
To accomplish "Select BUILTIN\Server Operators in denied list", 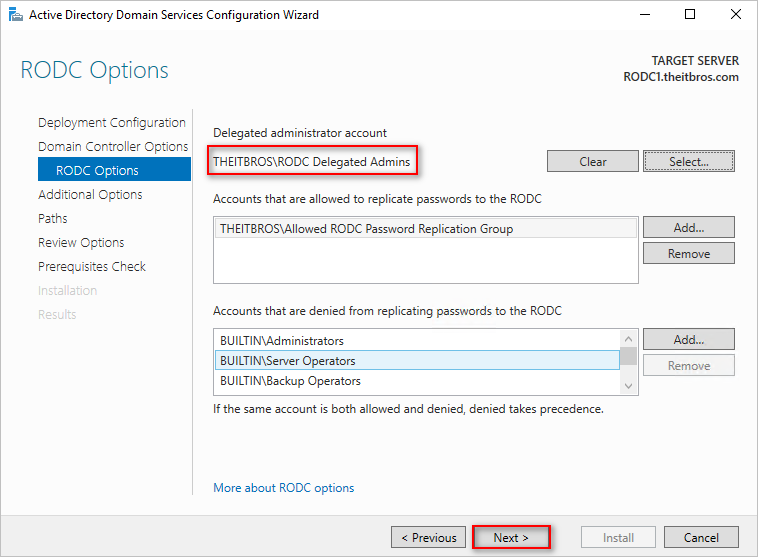I will [417, 361].
